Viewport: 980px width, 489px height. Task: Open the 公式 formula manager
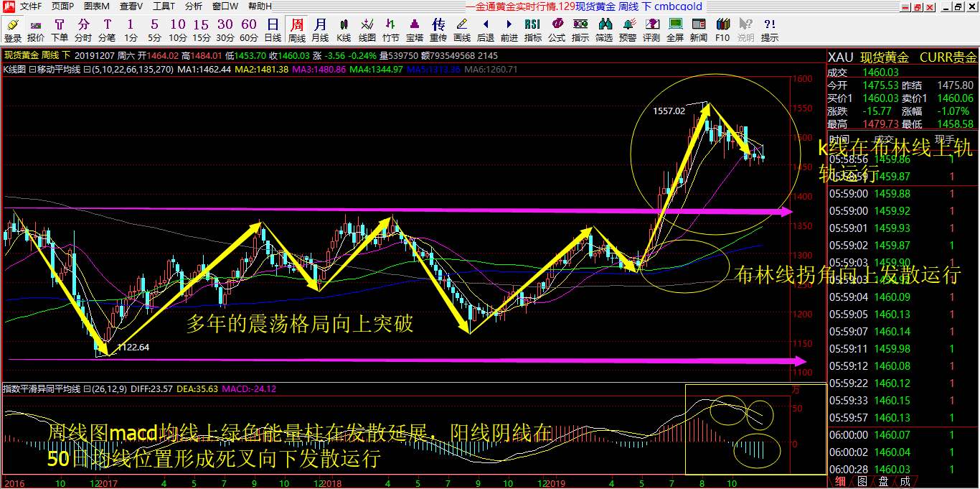pos(557,30)
